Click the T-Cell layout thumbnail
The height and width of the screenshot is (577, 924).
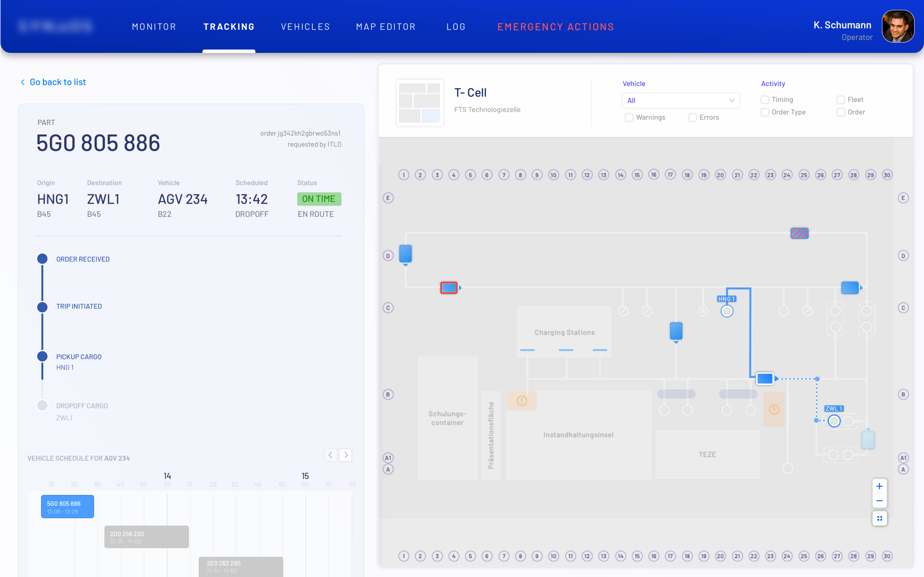click(419, 103)
